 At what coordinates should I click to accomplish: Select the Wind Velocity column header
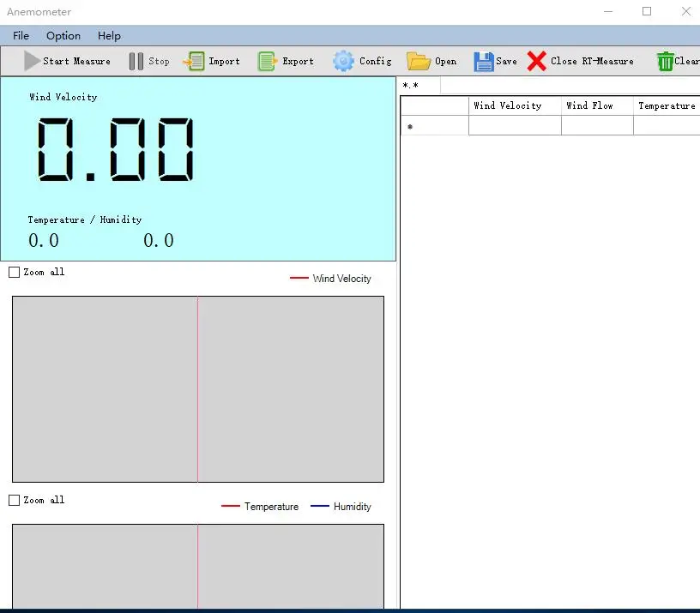(x=515, y=105)
